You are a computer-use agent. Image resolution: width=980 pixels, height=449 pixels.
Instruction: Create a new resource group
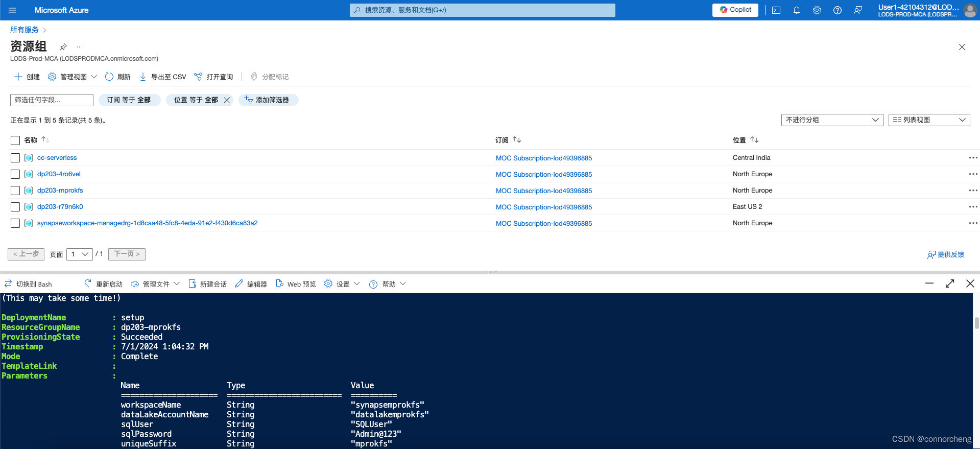click(x=27, y=77)
